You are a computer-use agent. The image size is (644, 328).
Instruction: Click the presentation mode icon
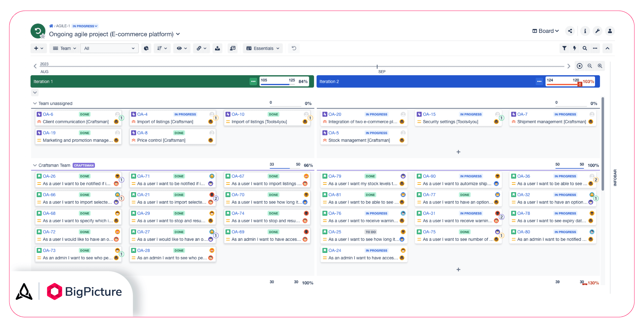(x=232, y=48)
